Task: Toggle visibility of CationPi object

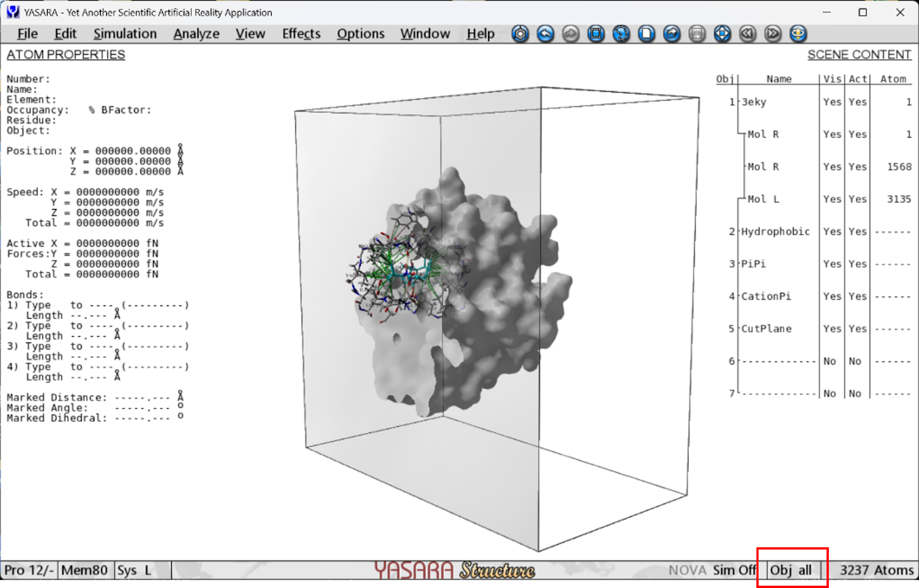Action: 832,296
